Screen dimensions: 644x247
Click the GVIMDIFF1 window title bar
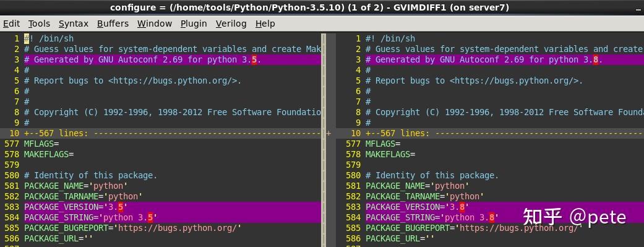(322, 7)
